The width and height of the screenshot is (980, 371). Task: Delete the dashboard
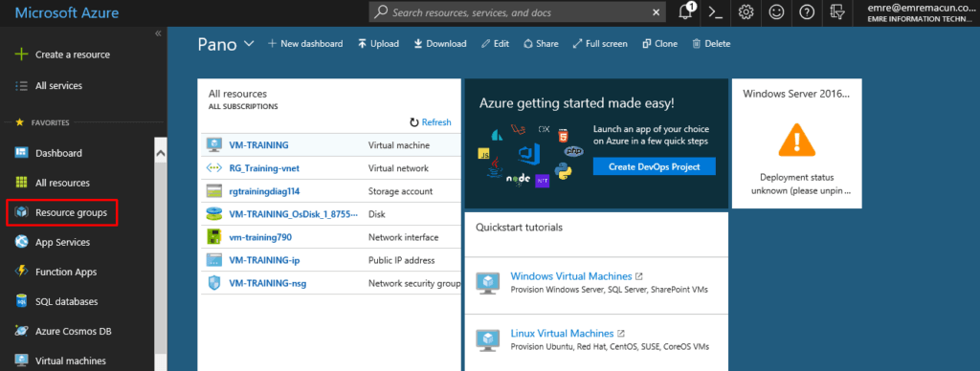pyautogui.click(x=711, y=44)
